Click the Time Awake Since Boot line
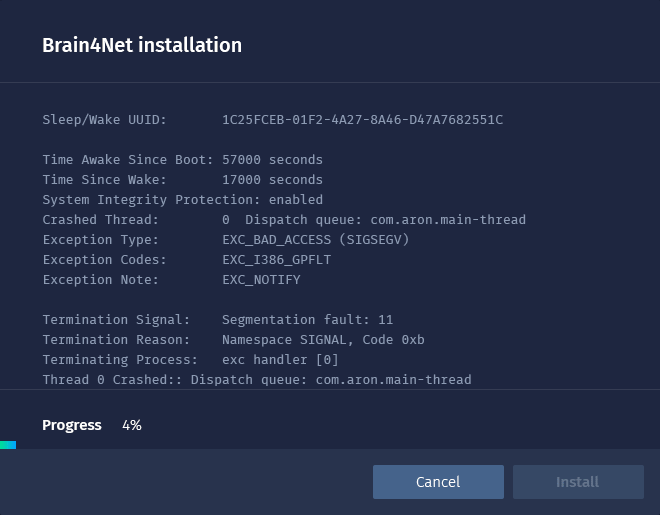The height and width of the screenshot is (515, 660). (x=182, y=160)
